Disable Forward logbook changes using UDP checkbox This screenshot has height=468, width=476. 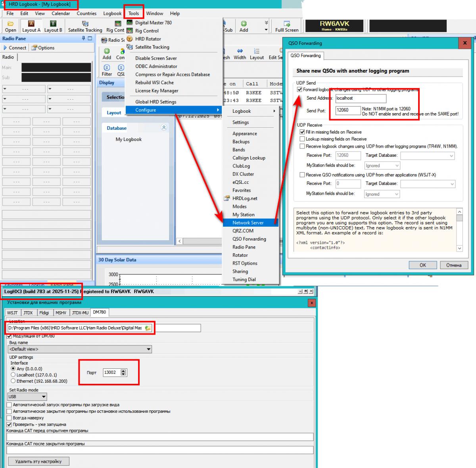(299, 90)
